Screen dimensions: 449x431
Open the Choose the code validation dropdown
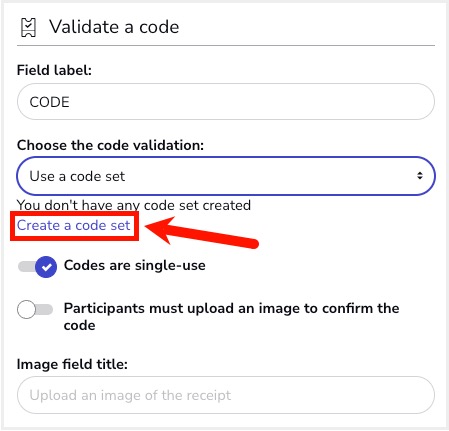click(x=226, y=176)
